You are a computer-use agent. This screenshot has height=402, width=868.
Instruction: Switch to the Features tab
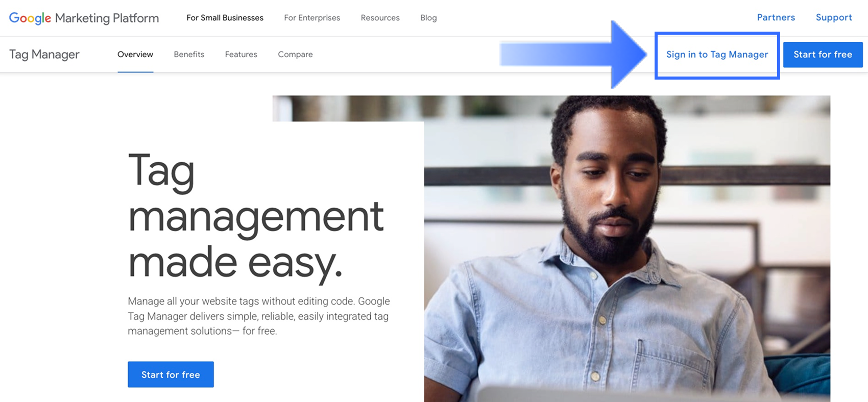coord(241,55)
